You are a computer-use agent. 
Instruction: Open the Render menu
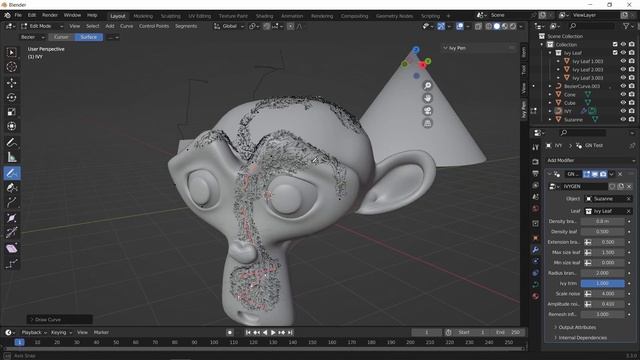50,15
